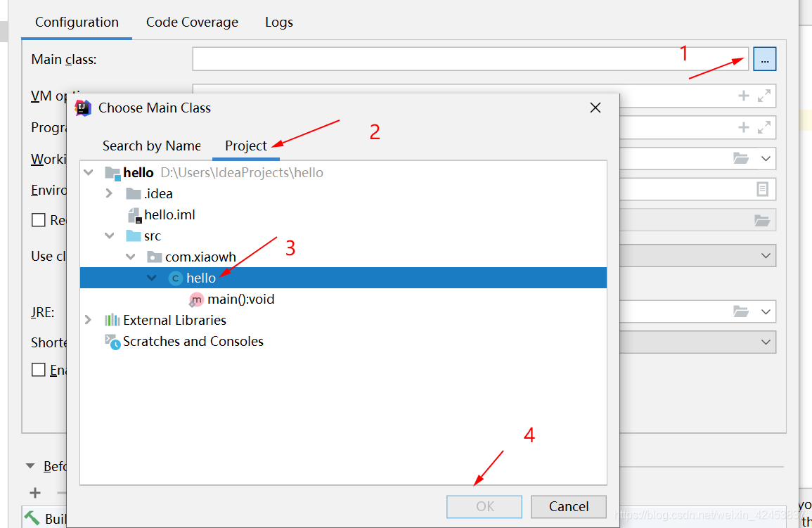Click the disabled folder browse icon under Environment variables
Screen dimensions: 812x528
(x=762, y=221)
